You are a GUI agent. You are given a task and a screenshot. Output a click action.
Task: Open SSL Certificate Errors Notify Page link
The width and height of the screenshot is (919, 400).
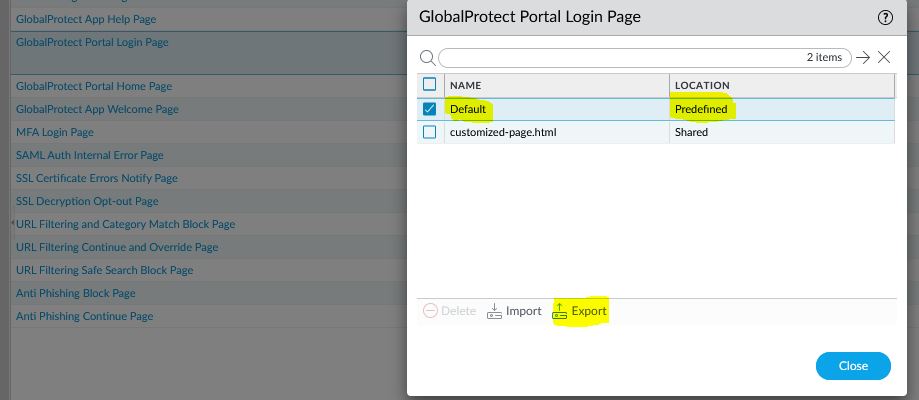tap(97, 178)
